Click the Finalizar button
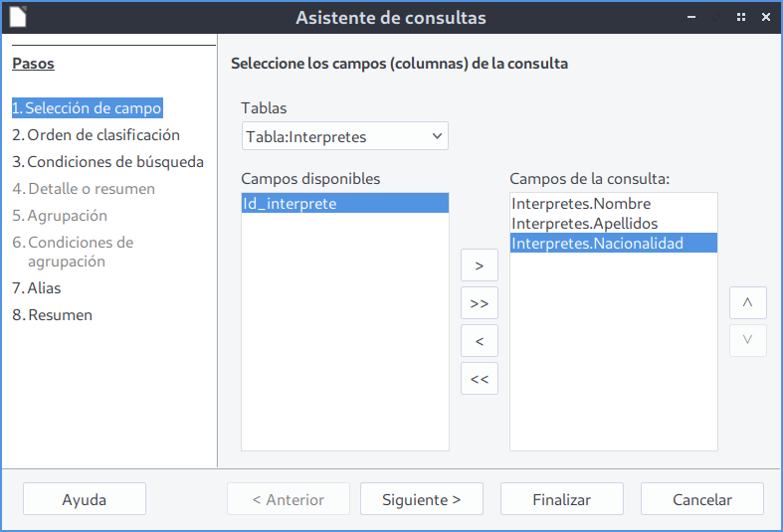 pyautogui.click(x=561, y=500)
